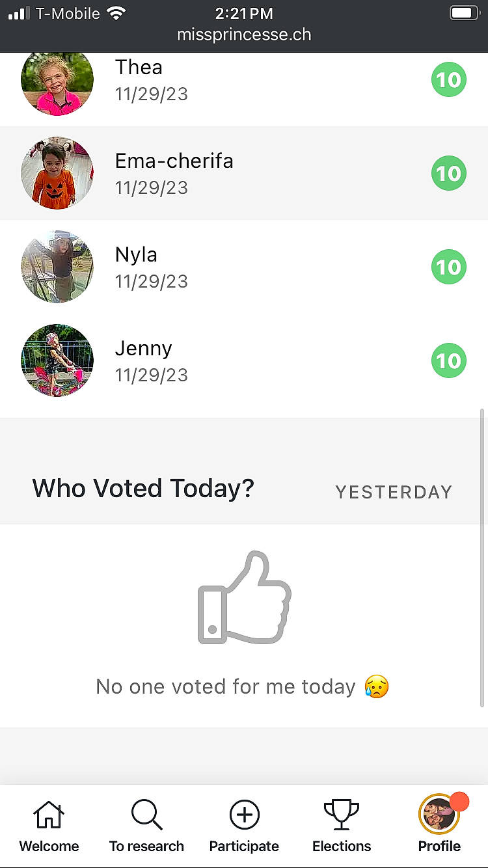Open the Profile avatar in the bottom bar
This screenshot has height=868, width=488.
(x=439, y=816)
